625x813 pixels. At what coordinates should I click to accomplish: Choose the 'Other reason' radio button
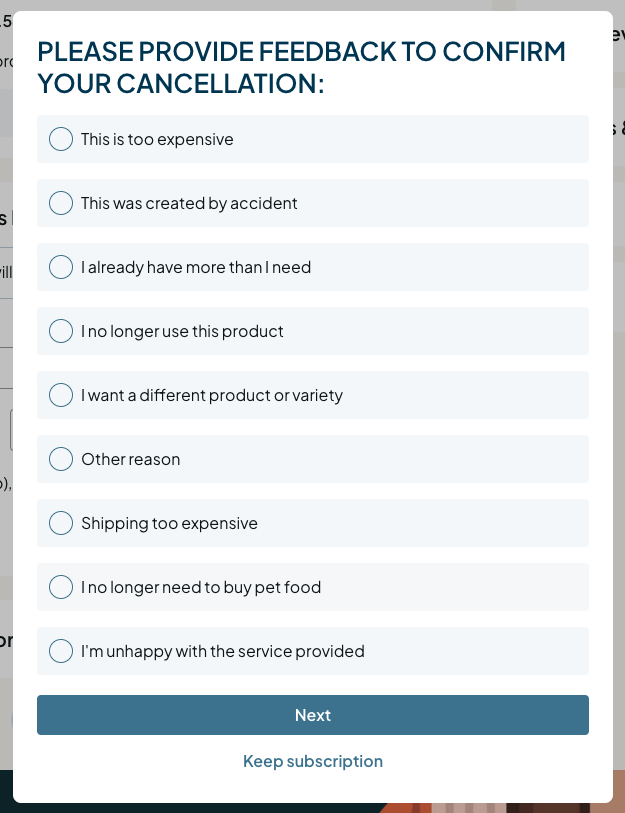[x=61, y=459]
